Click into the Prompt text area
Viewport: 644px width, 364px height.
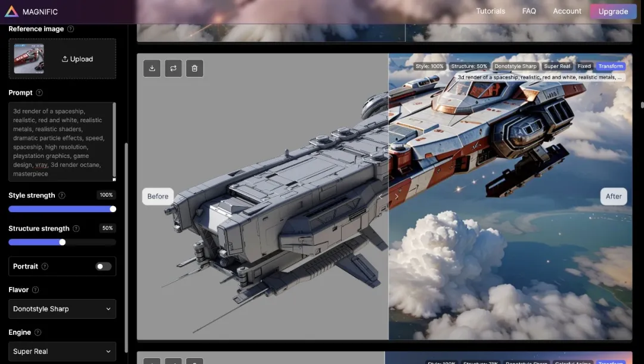[61, 142]
